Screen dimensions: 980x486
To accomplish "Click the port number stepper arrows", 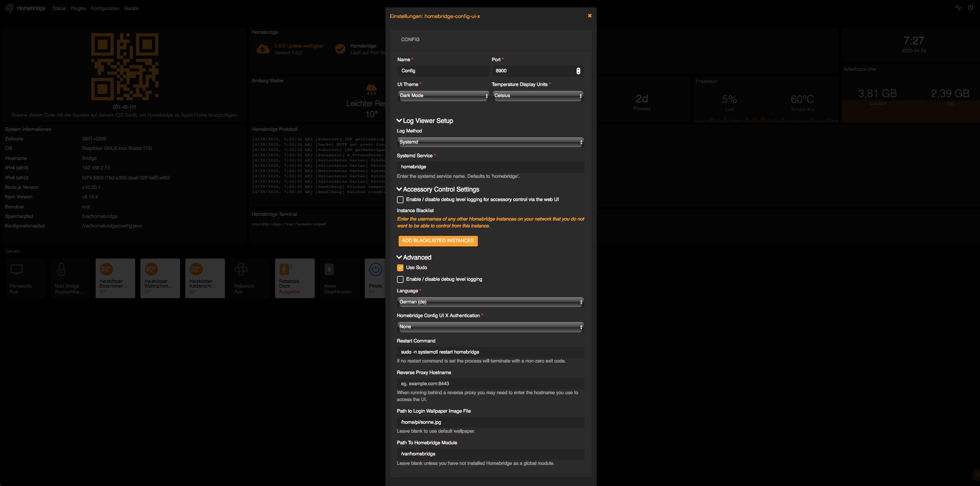I will tap(578, 71).
